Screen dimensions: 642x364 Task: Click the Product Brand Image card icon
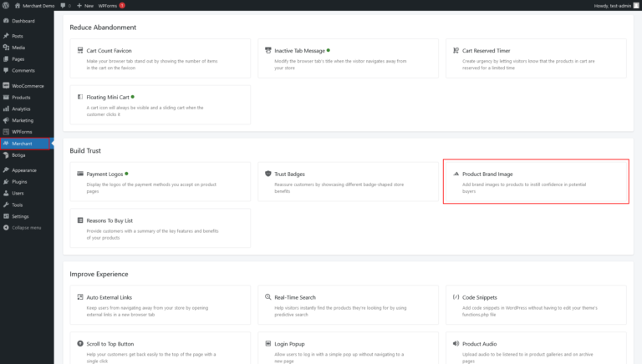[x=456, y=174]
